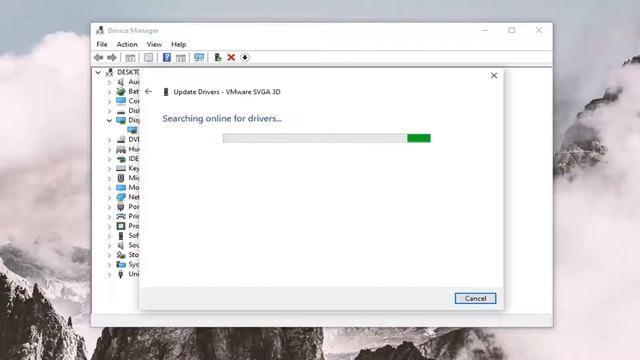This screenshot has width=640, height=360.
Task: Open the Help menu
Action: tap(178, 44)
